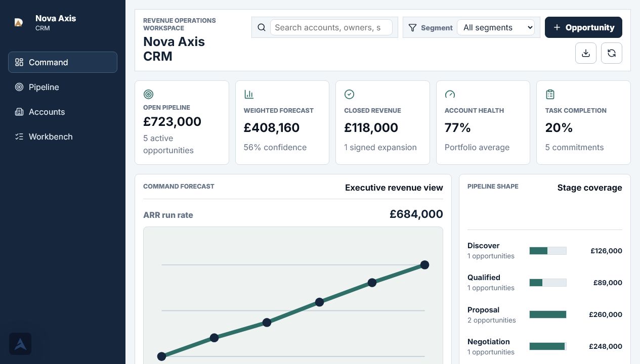Click the 56% confidence text
640x364 pixels.
pyautogui.click(x=275, y=147)
